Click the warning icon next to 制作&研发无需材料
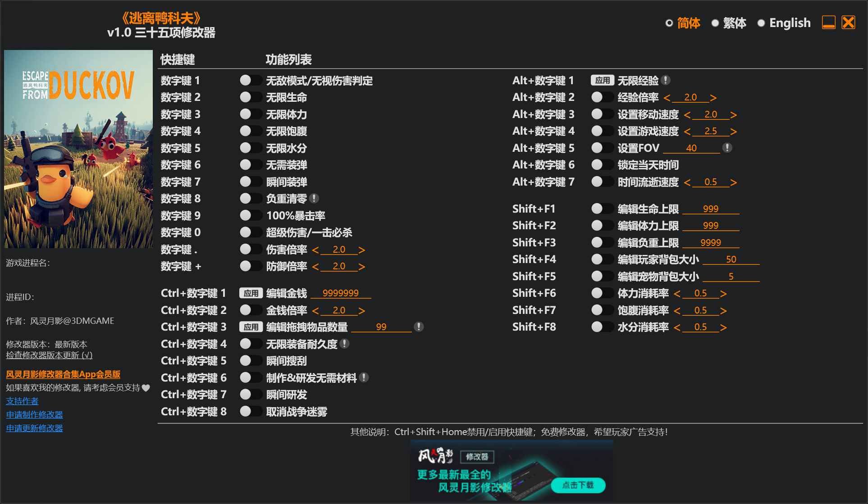 click(365, 377)
